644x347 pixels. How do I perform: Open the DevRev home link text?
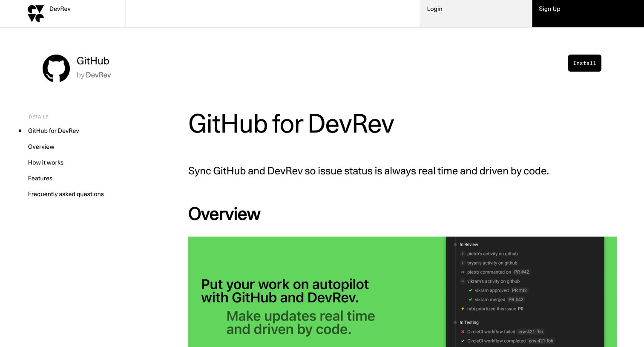tap(60, 9)
